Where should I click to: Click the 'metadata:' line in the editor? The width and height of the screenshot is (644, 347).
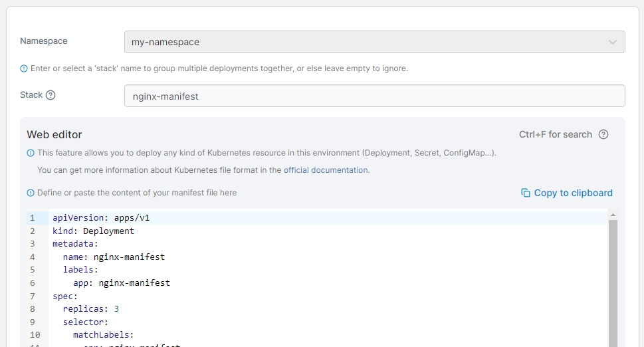point(75,244)
